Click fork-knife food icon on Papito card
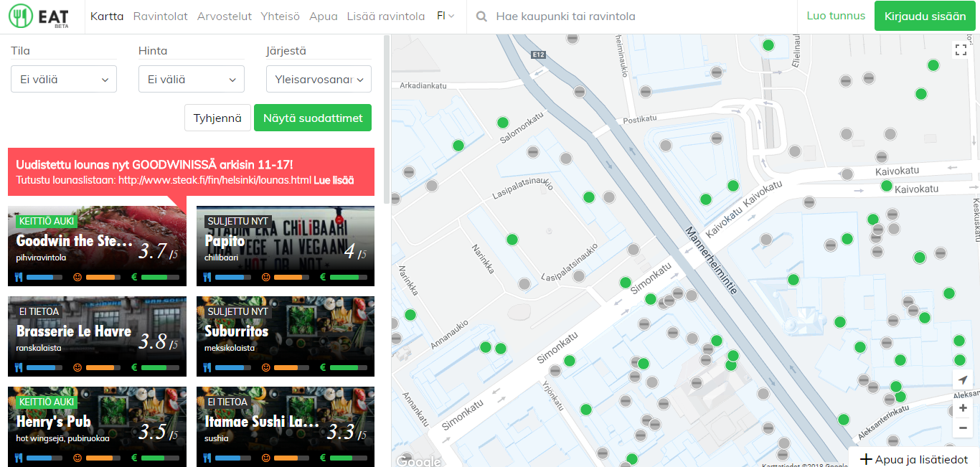 (x=207, y=277)
